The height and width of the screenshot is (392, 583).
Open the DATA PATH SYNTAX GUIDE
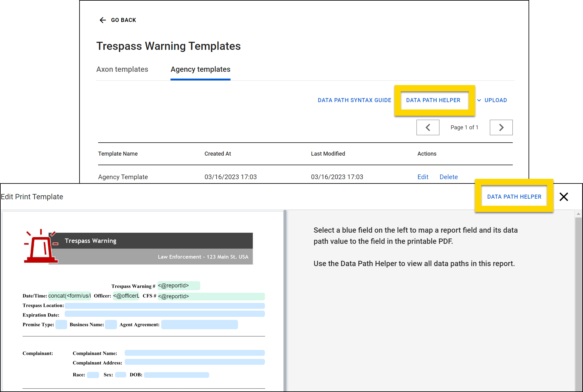click(354, 100)
